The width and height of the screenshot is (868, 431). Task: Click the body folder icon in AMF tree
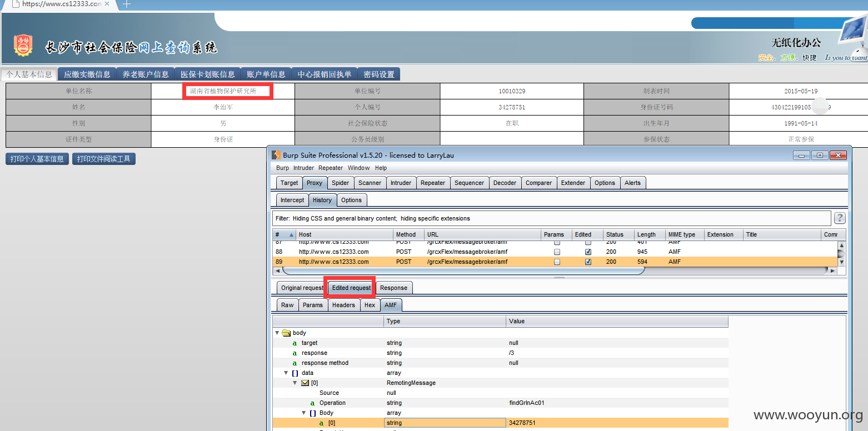pos(286,333)
